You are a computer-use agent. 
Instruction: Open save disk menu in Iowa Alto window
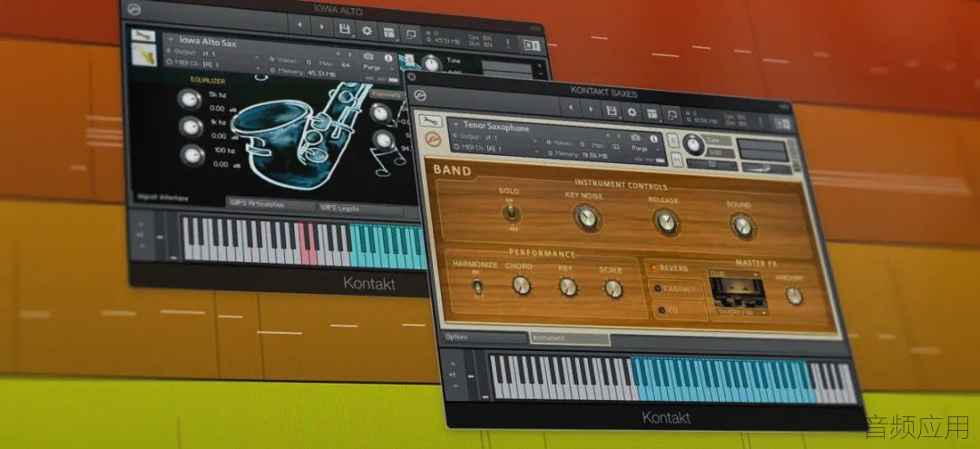pyautogui.click(x=344, y=29)
